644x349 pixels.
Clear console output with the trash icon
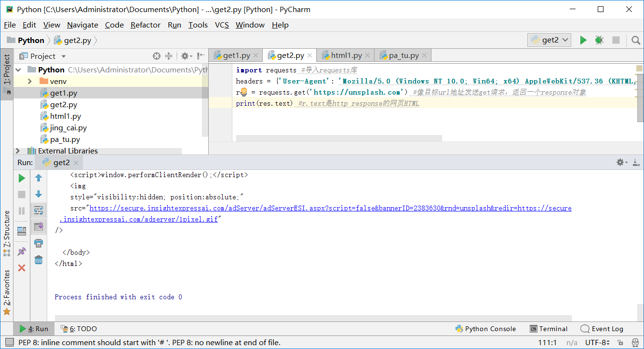39,260
